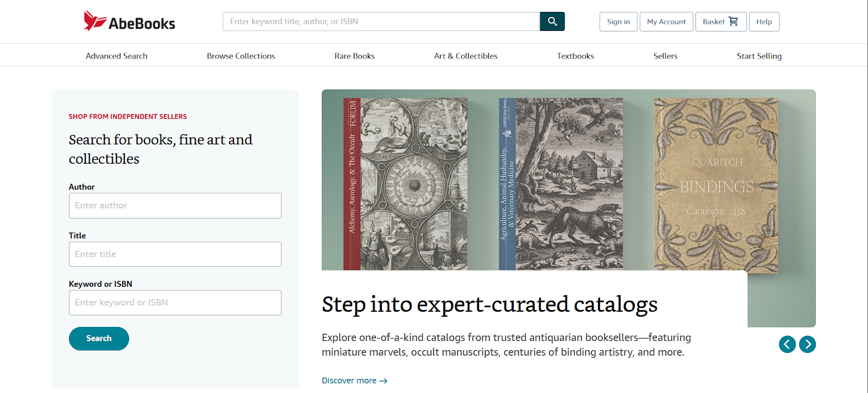The height and width of the screenshot is (393, 868).
Task: Click the top keyword search box
Action: [381, 22]
